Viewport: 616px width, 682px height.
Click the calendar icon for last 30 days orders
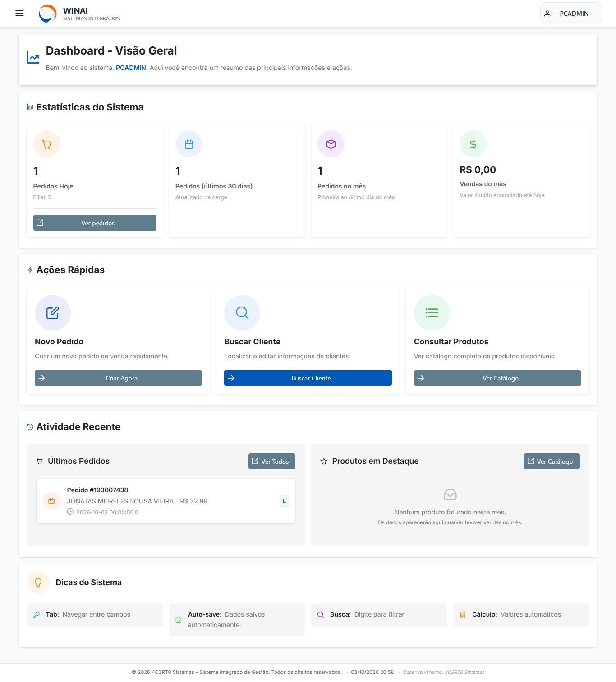189,144
